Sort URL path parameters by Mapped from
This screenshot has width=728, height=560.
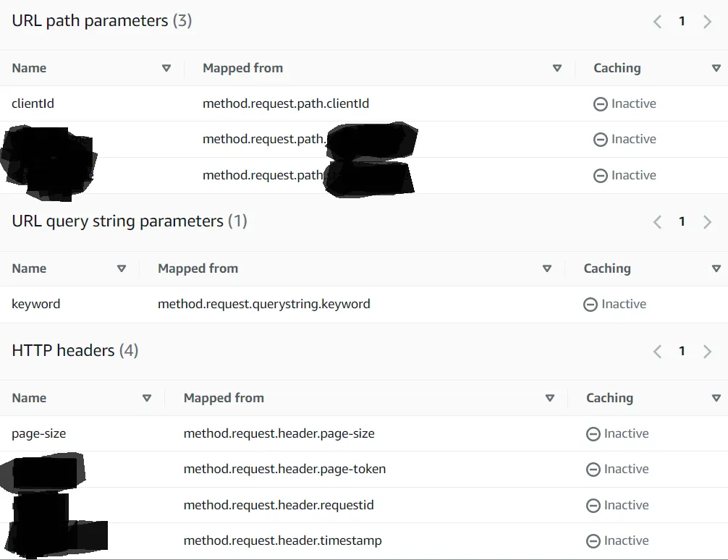coord(556,69)
